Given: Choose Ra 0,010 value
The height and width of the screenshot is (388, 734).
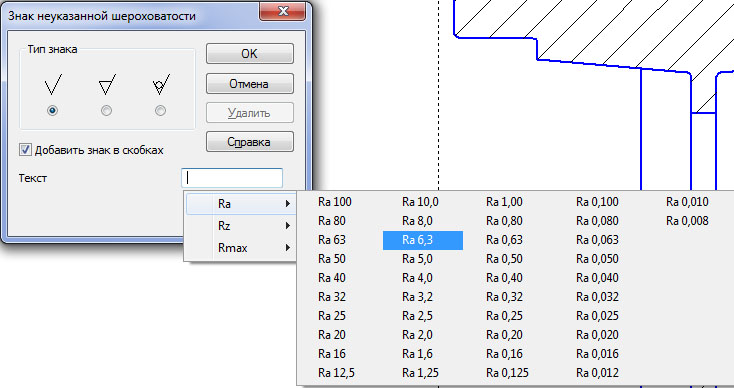Looking at the screenshot, I should (x=687, y=202).
